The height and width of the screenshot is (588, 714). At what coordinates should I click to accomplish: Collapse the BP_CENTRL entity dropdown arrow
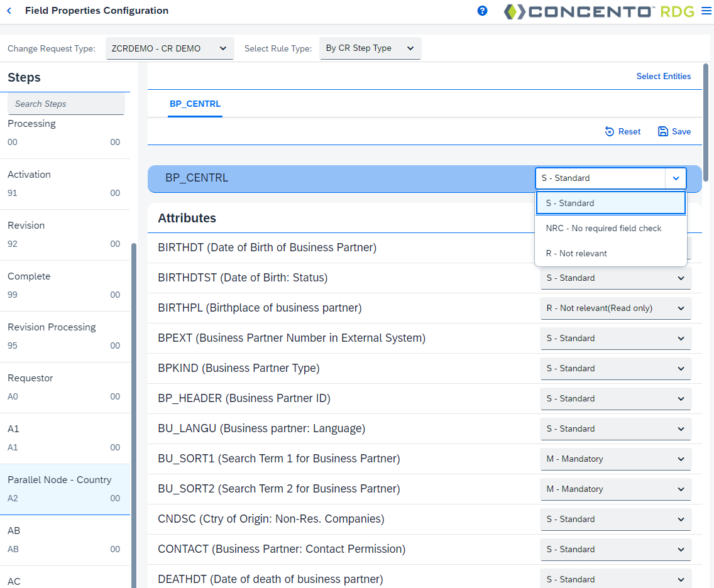point(676,178)
